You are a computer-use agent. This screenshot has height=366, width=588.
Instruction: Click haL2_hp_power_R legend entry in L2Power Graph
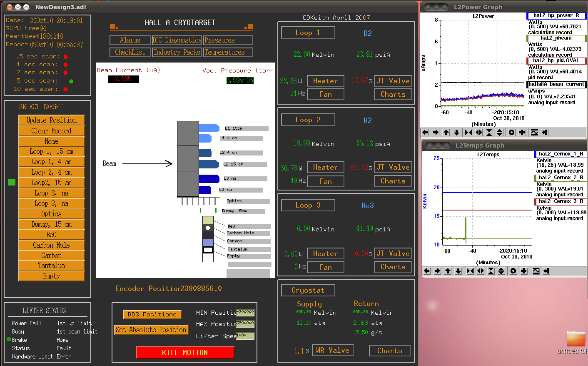pos(556,16)
